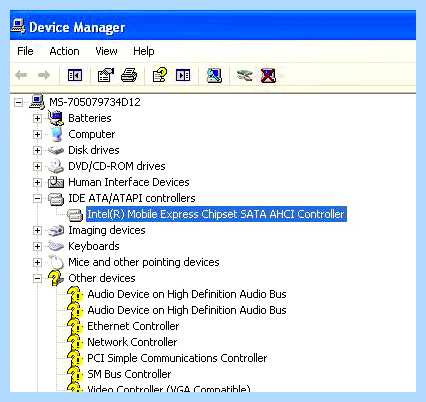The image size is (426, 402).
Task: Click the Uninstall device toolbar icon
Action: click(268, 75)
